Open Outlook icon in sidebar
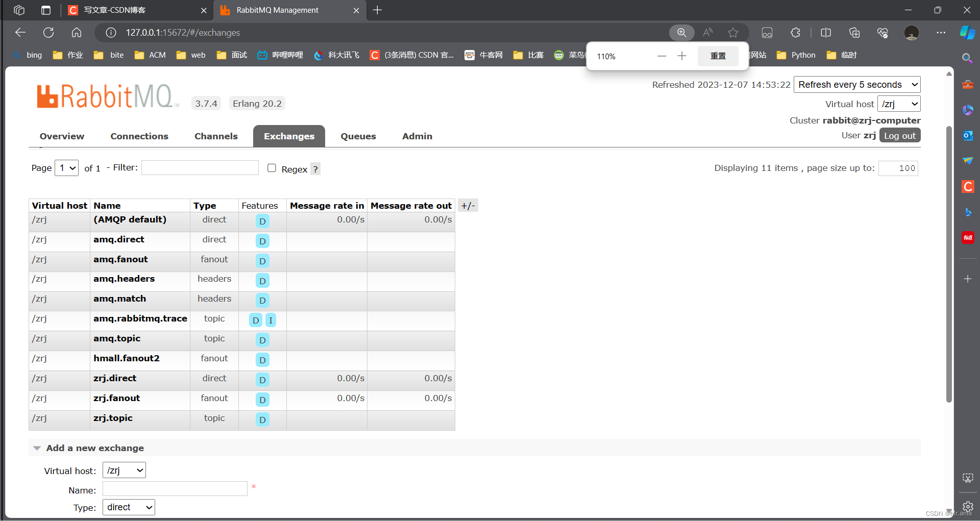This screenshot has width=980, height=521. click(x=968, y=136)
